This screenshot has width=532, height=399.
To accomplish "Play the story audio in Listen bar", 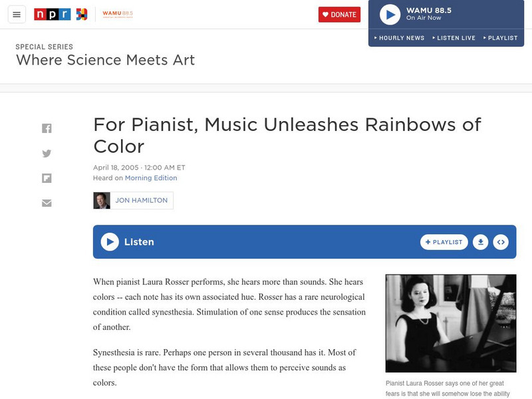I will click(110, 242).
